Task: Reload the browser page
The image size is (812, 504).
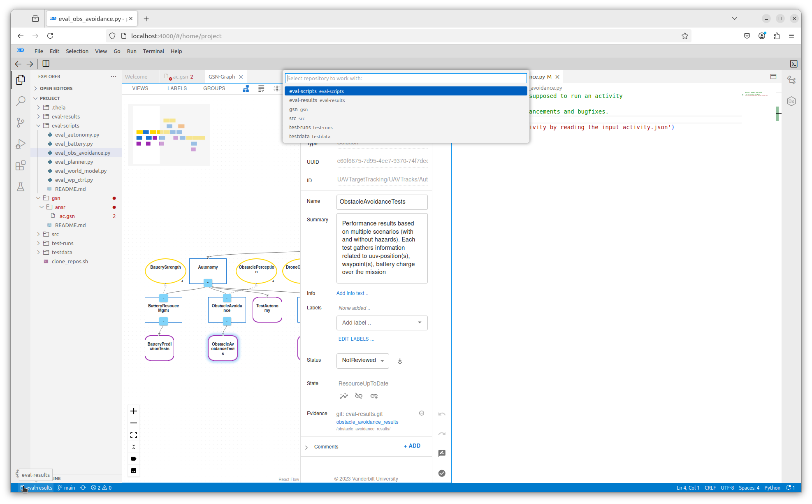Action: (50, 36)
